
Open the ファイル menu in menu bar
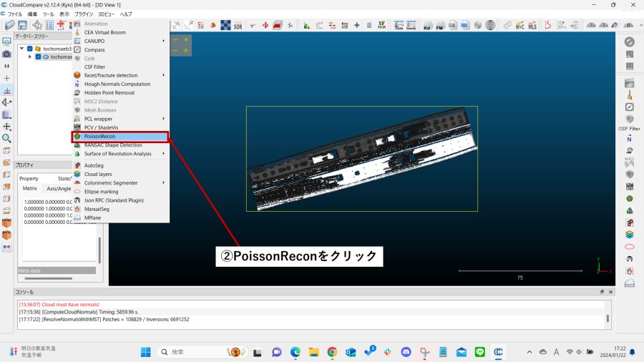click(15, 14)
